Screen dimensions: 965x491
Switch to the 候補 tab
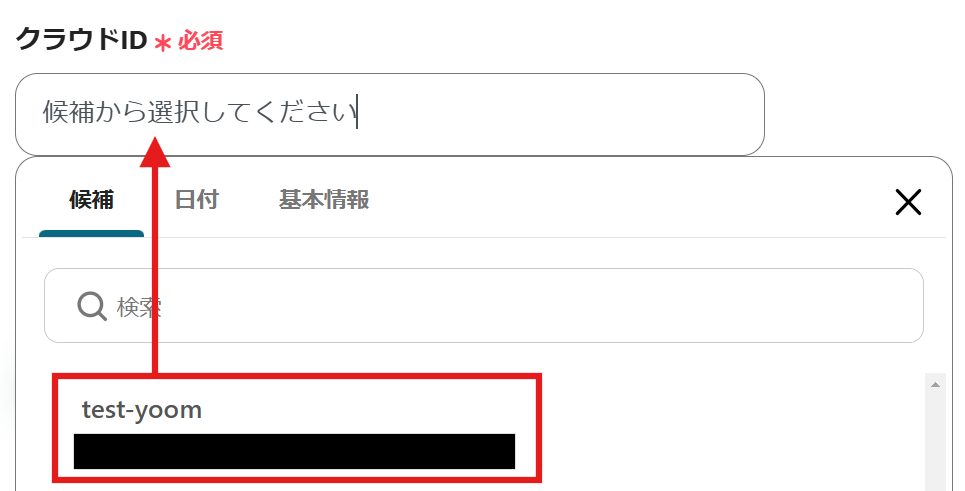91,200
